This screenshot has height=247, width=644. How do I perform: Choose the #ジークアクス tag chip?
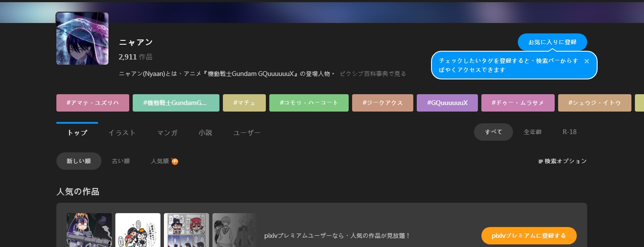[382, 103]
